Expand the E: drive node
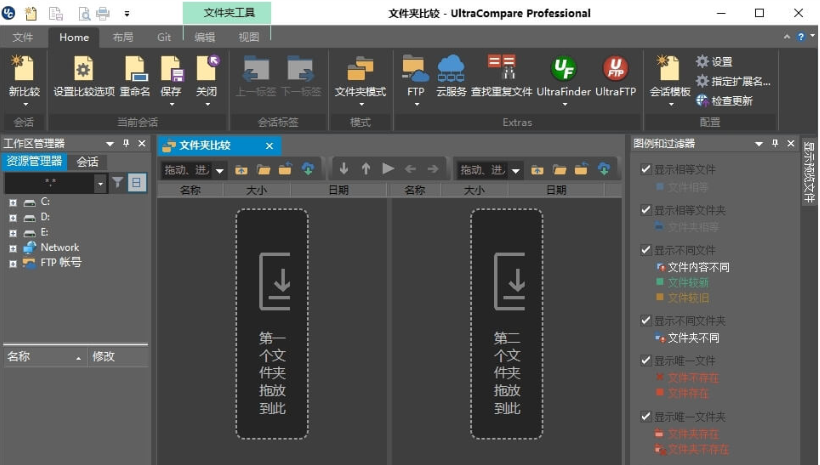Image resolution: width=820 pixels, height=465 pixels. [13, 233]
